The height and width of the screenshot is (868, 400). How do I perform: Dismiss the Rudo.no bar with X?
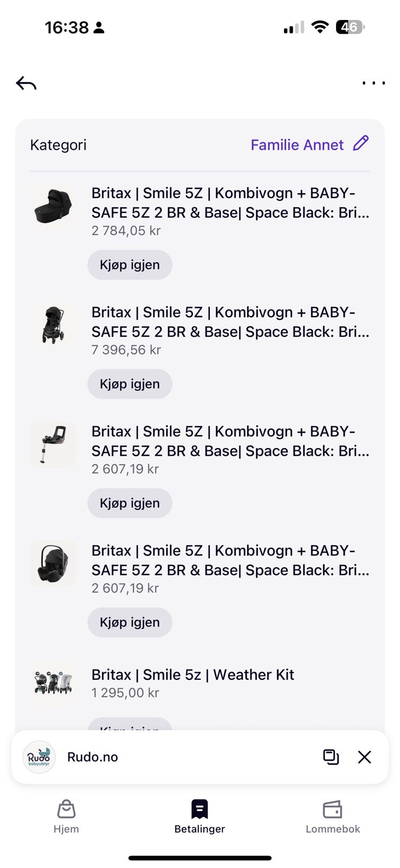pos(364,757)
